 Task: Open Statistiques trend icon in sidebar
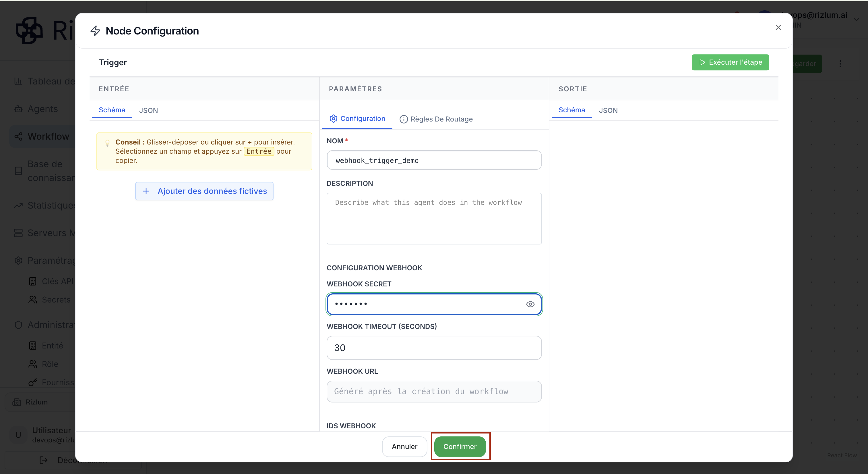coord(18,205)
